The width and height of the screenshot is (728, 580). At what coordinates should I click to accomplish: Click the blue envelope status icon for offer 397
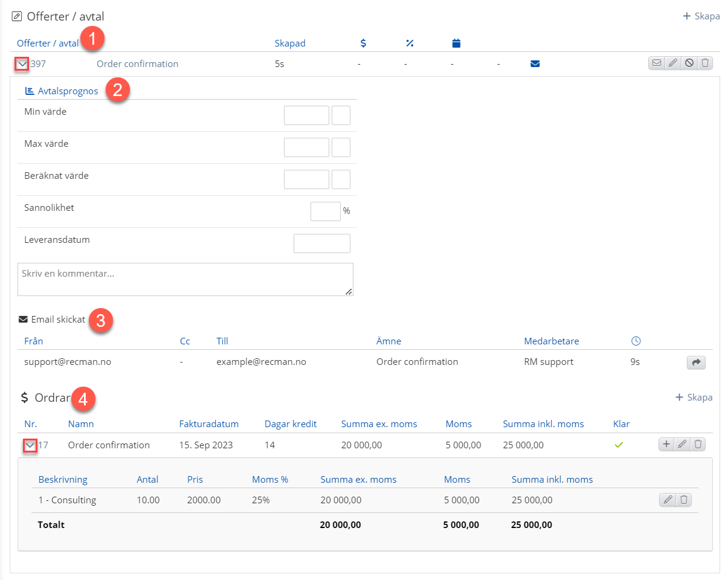point(535,63)
